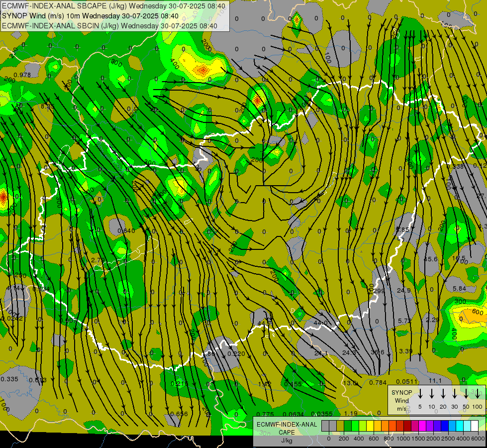This screenshot has height=448, width=487.
Task: Select the dark green CAPE legend swatch
Action: tap(348, 426)
